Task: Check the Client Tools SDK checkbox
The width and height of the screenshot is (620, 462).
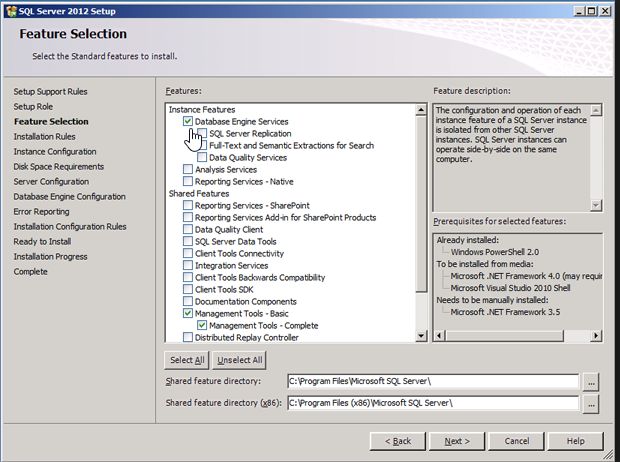Action: pyautogui.click(x=188, y=290)
